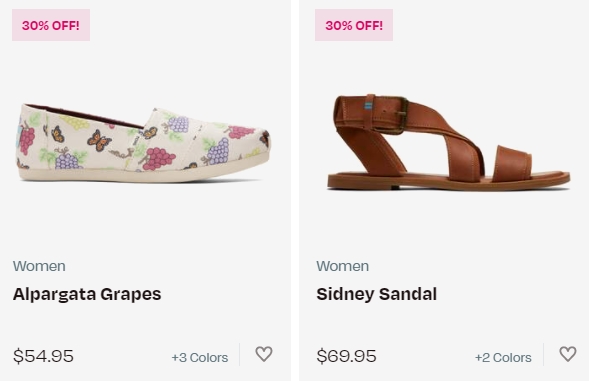Screen dimensions: 589x381
Task: Click the butterfly pattern on the slip-on shoe
Action: click(x=99, y=141)
